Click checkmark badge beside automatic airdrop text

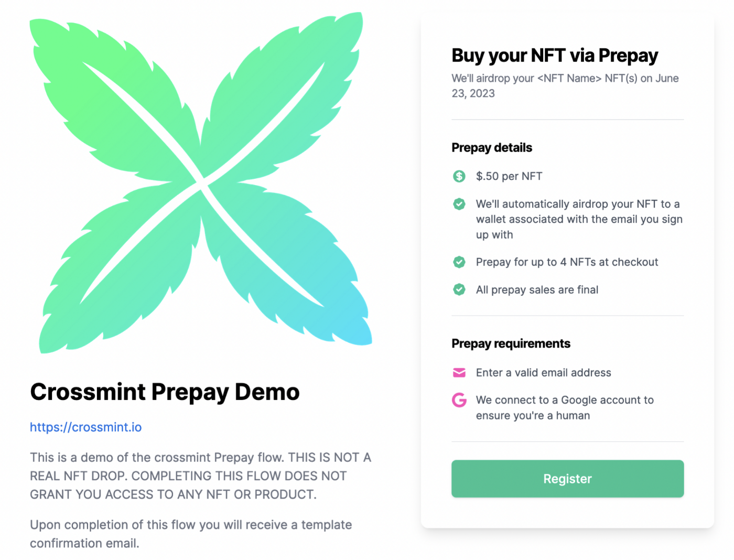point(459,204)
